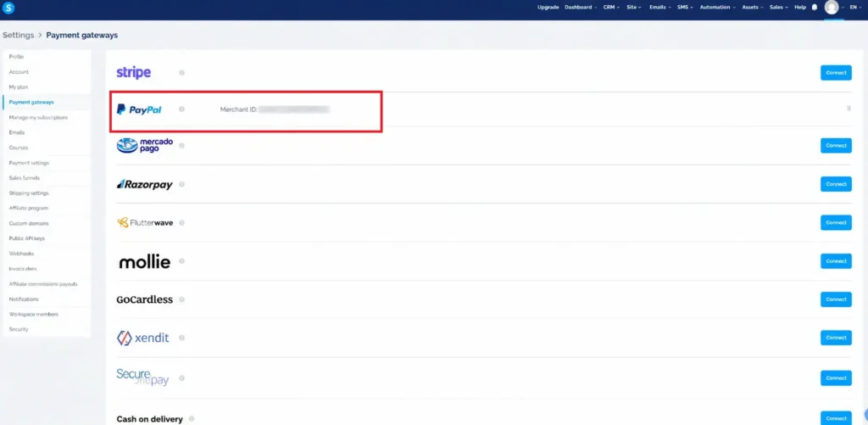The height and width of the screenshot is (425, 868).
Task: Click the GoCardless logo
Action: (x=144, y=299)
